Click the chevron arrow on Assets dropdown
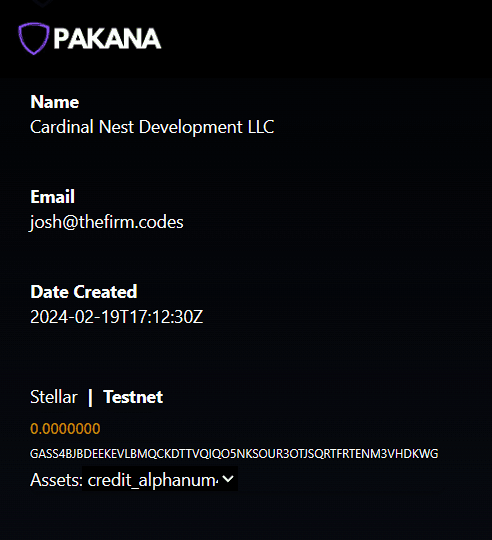Viewport: 492px width, 540px height. click(228, 479)
